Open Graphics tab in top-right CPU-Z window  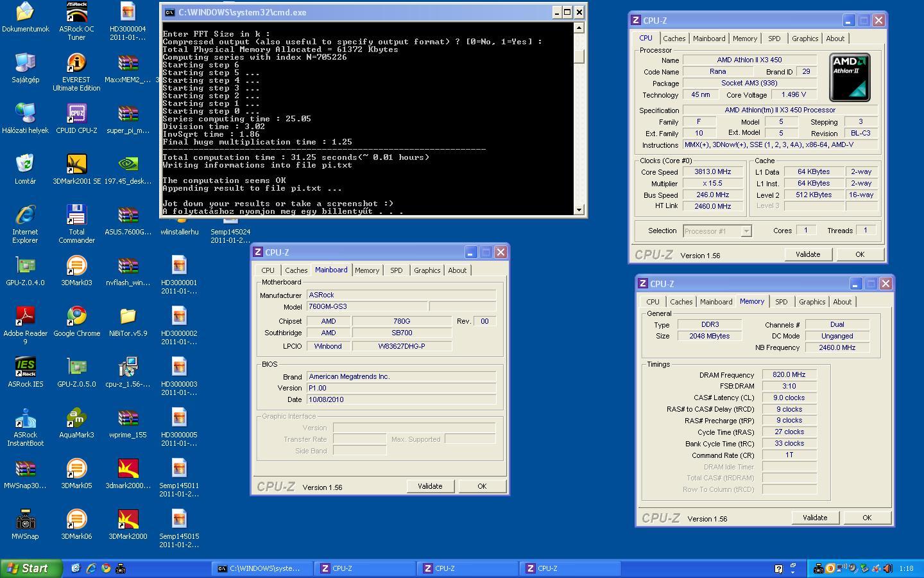(x=805, y=39)
